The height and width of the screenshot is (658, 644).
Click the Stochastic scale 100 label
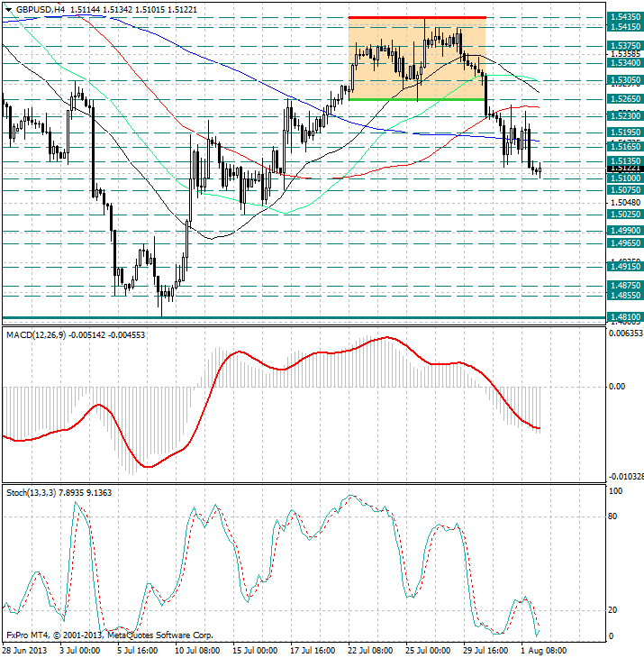tap(615, 491)
